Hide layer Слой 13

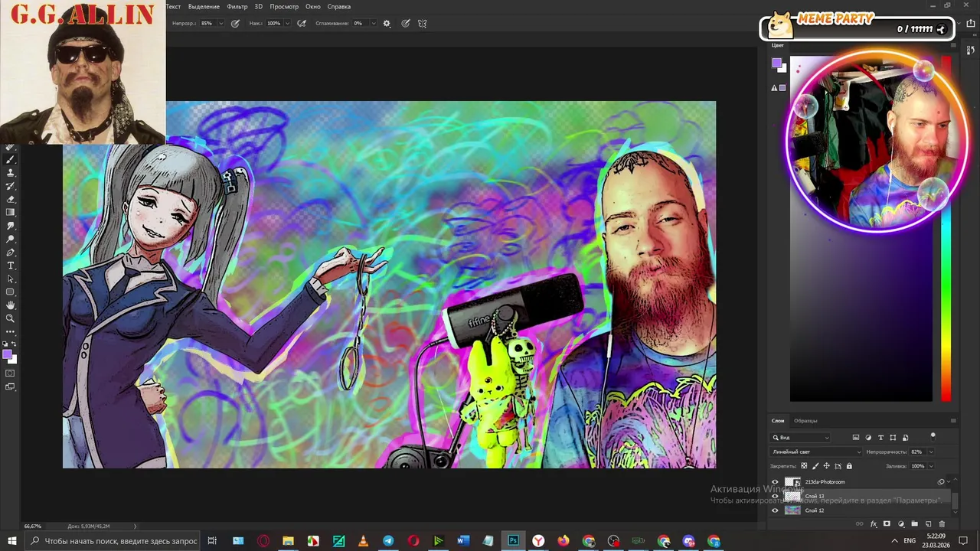point(775,496)
